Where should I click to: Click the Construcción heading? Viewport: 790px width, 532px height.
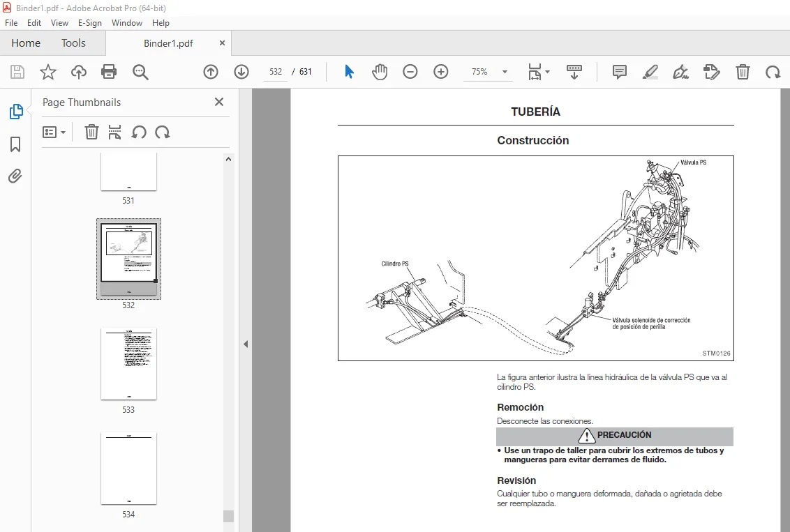coord(533,140)
